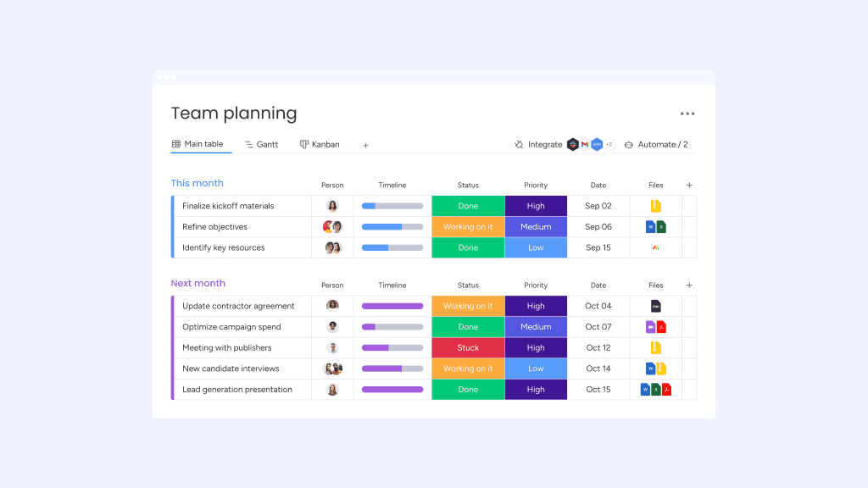Open the video file in Optimize campaign spend row
This screenshot has width=868, height=488.
[x=651, y=327]
